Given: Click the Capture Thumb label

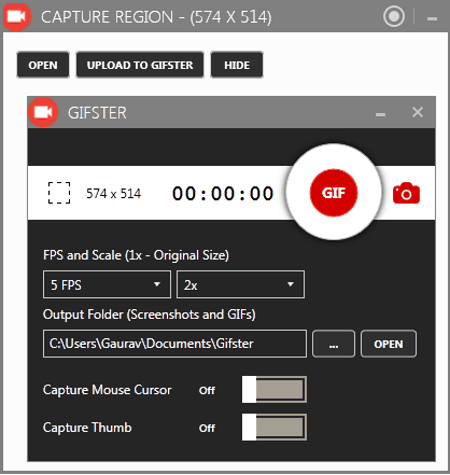Looking at the screenshot, I should tap(87, 427).
